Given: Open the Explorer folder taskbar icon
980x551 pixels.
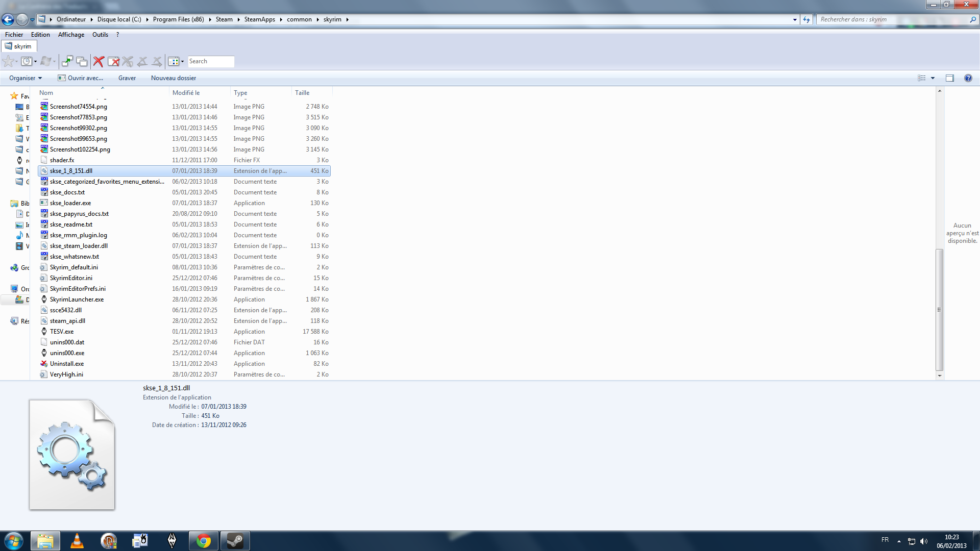Looking at the screenshot, I should pyautogui.click(x=45, y=541).
